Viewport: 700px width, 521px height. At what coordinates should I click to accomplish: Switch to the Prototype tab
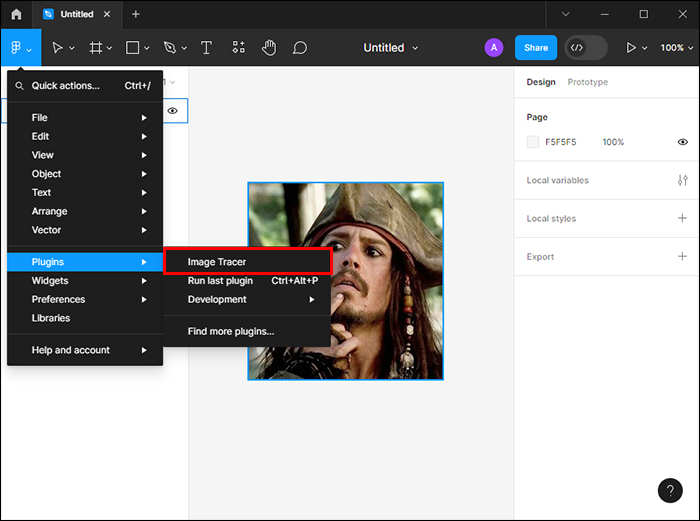coord(587,82)
